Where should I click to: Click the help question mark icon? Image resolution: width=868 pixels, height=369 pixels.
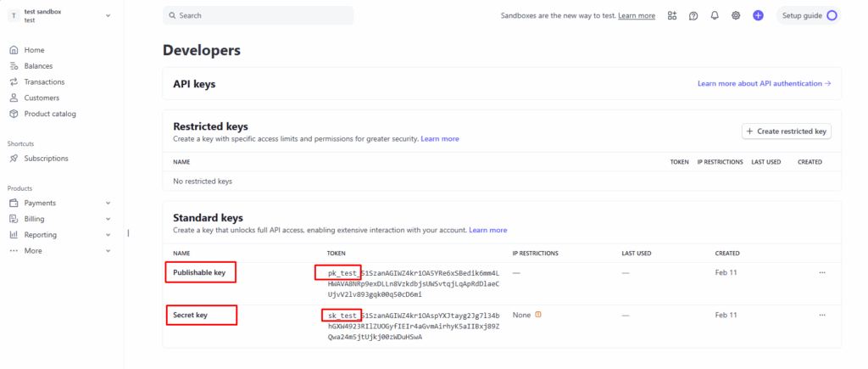pos(693,15)
